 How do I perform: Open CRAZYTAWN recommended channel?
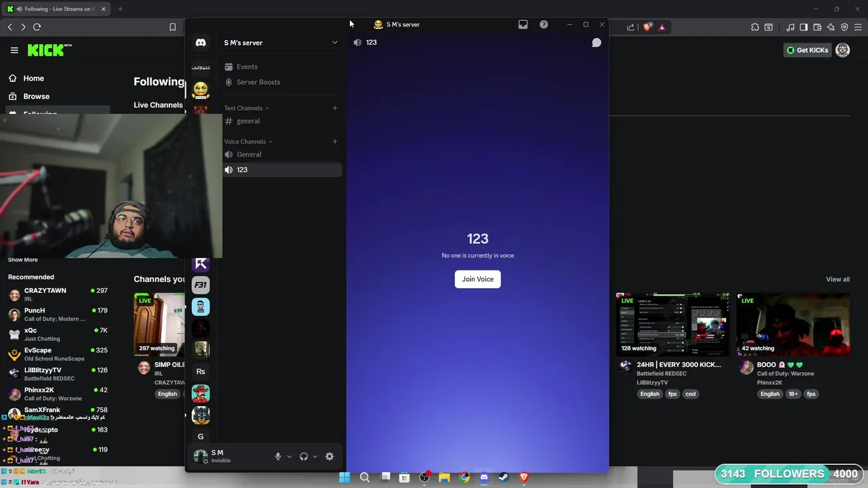pos(58,294)
